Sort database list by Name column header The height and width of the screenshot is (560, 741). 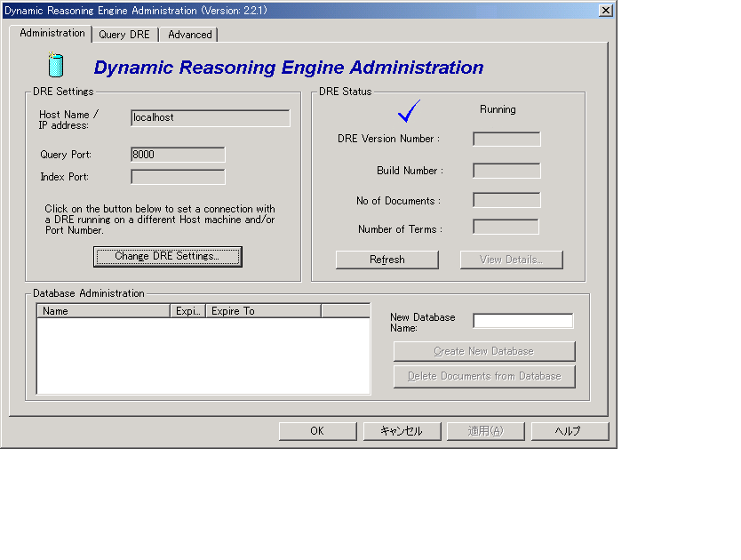(103, 311)
